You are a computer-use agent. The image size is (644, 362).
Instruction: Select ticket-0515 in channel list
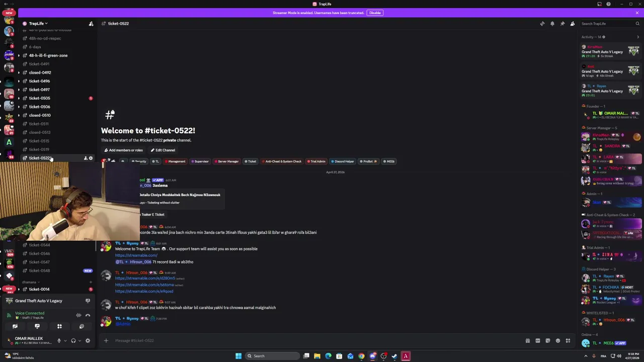[x=39, y=141]
